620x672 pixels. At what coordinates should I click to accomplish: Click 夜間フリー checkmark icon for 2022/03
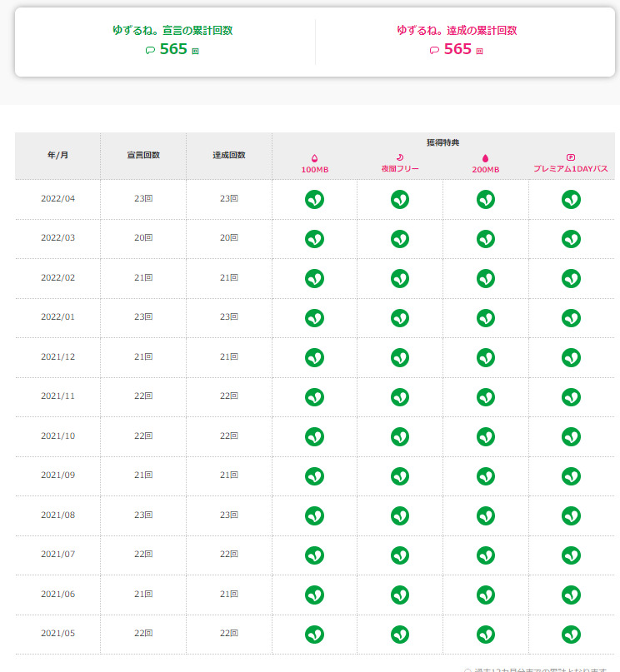click(400, 239)
